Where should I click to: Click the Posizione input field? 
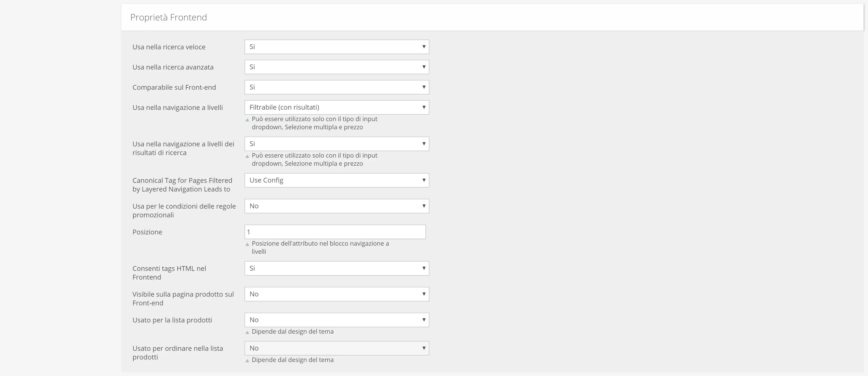(x=335, y=232)
